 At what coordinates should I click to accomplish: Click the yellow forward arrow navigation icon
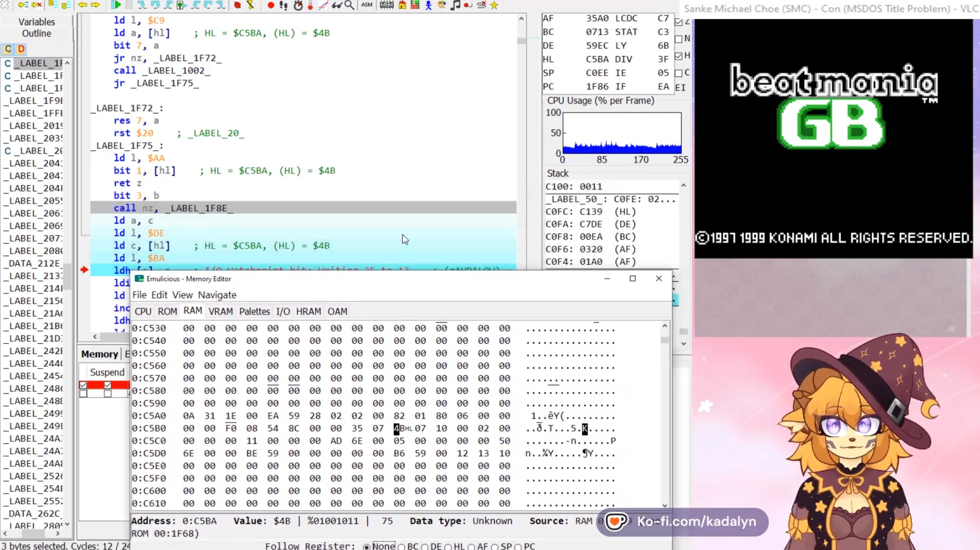click(x=96, y=5)
